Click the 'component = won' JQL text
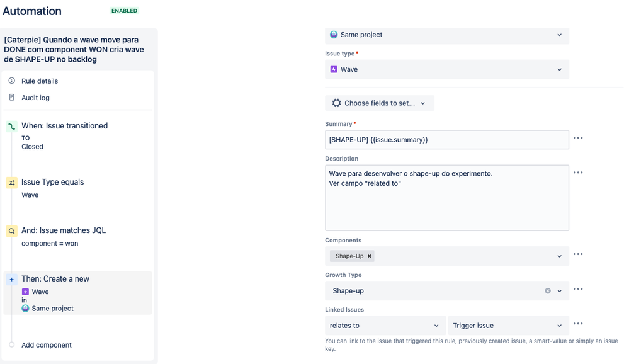This screenshot has height=364, width=629. coord(50,243)
